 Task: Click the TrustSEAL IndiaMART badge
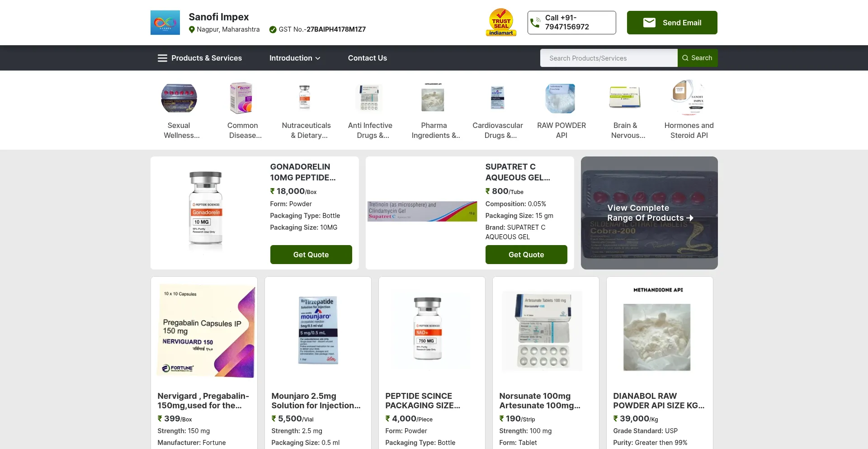pos(501,23)
